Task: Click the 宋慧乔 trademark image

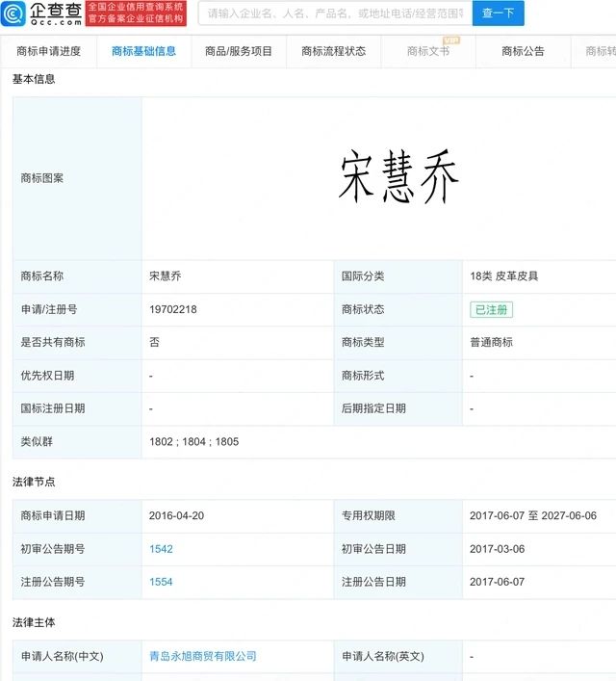Action: pyautogui.click(x=398, y=177)
